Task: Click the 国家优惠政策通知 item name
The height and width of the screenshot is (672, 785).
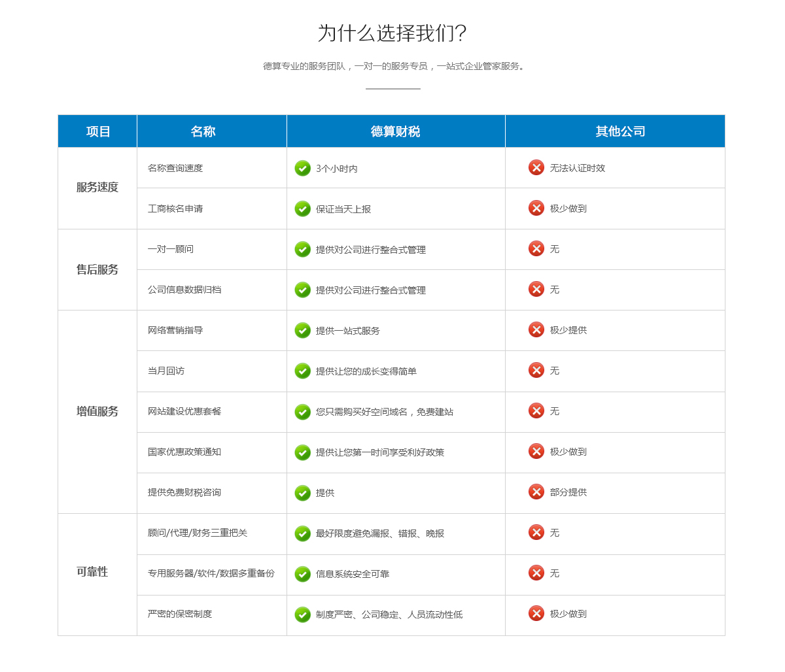Action: pos(184,452)
